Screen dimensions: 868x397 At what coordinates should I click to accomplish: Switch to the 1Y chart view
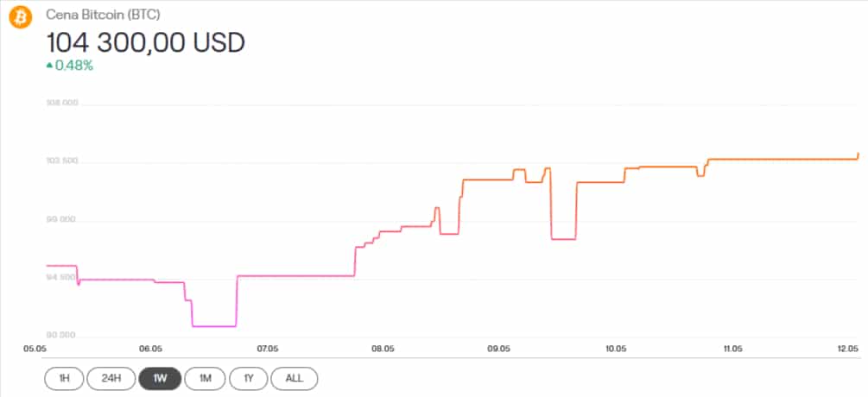pyautogui.click(x=249, y=378)
